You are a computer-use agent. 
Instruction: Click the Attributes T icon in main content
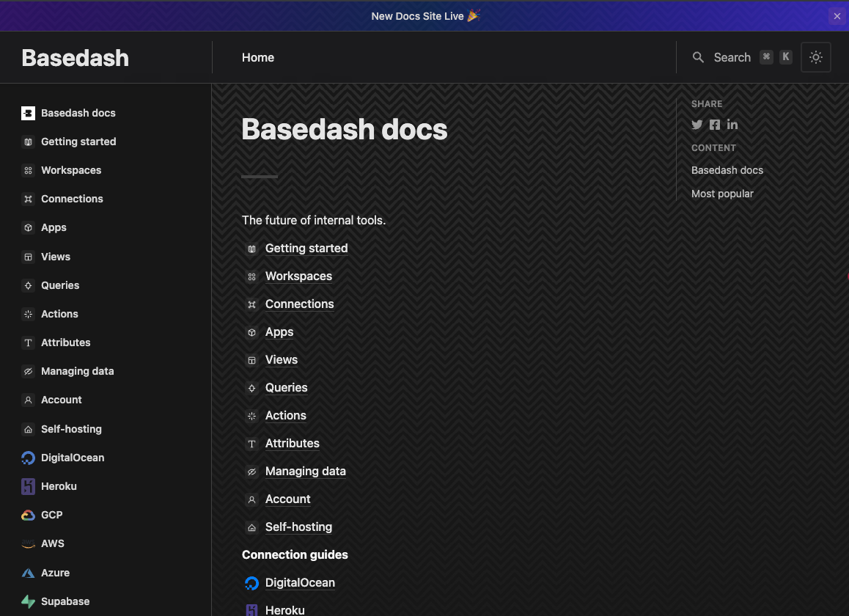[251, 444]
